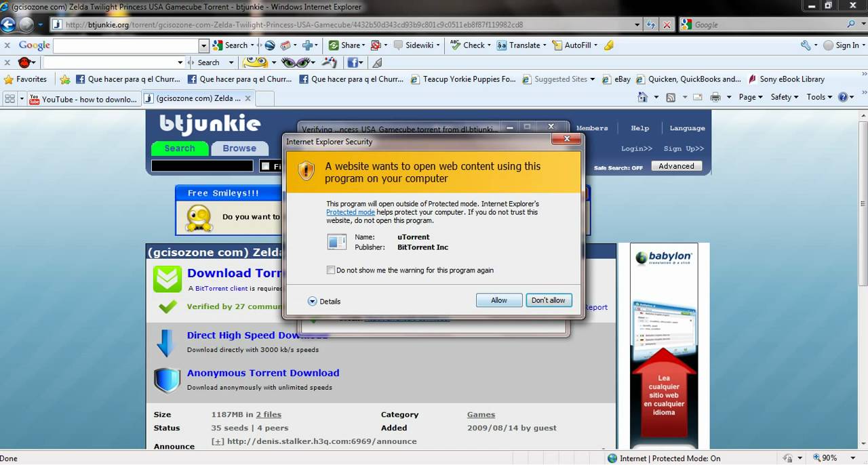The width and height of the screenshot is (868, 465).
Task: Click the blue shield anonymous download icon
Action: tap(167, 380)
